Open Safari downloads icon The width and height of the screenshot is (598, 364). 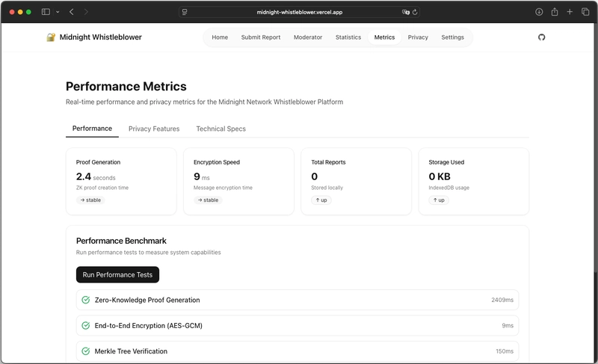point(539,12)
